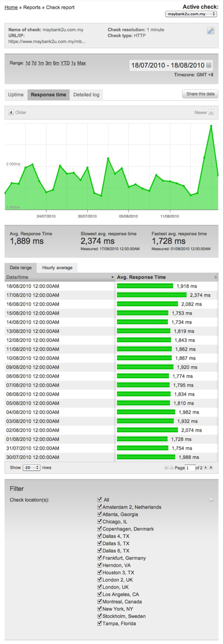
Task: Click the response time chart peak point
Action: pos(211,126)
